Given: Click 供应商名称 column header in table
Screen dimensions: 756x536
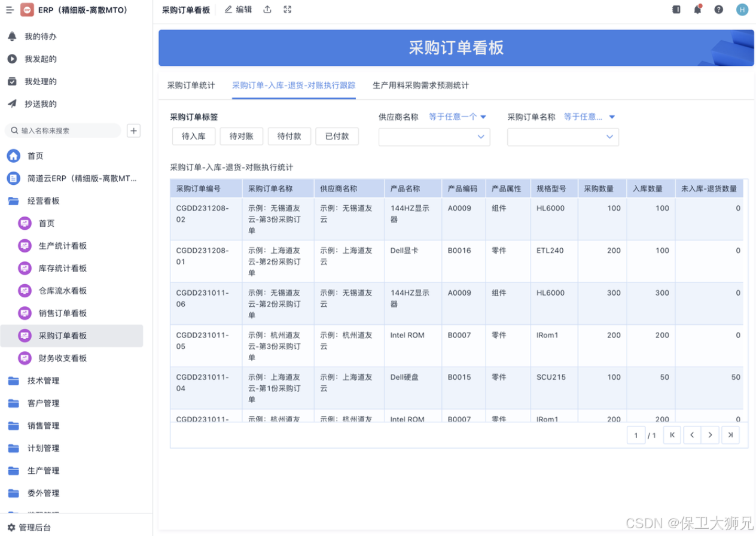Looking at the screenshot, I should point(349,188).
